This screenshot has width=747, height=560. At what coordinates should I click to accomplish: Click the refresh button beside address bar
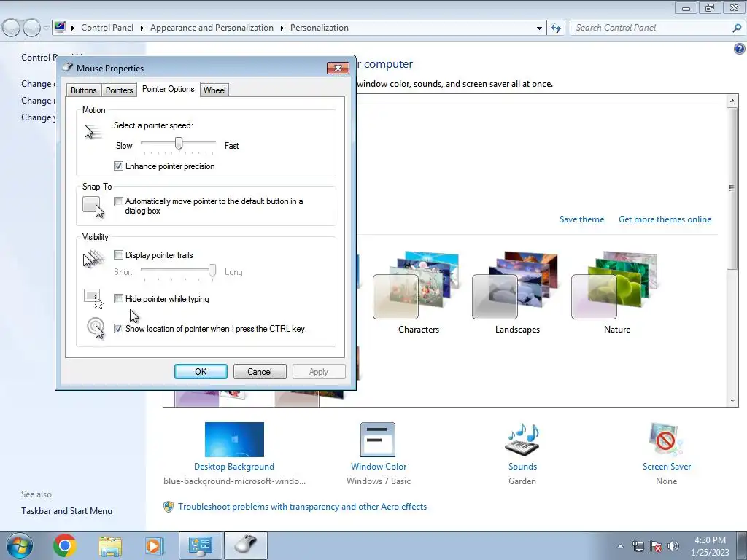point(556,28)
